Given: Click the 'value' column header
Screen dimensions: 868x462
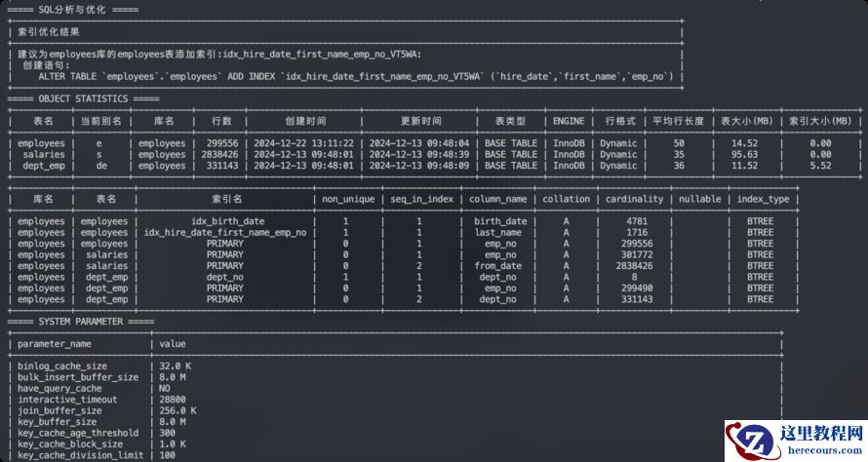Looking at the screenshot, I should [x=173, y=344].
